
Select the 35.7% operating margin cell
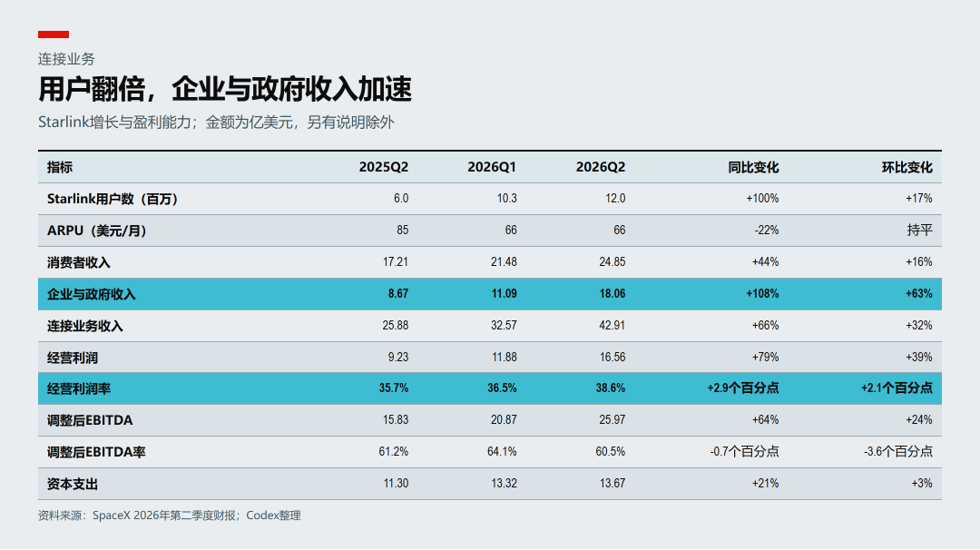pyautogui.click(x=393, y=388)
